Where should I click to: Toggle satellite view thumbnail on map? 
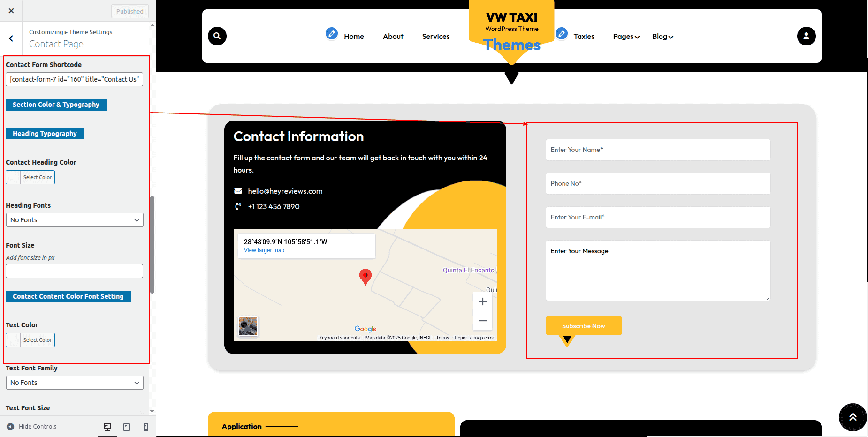248,326
